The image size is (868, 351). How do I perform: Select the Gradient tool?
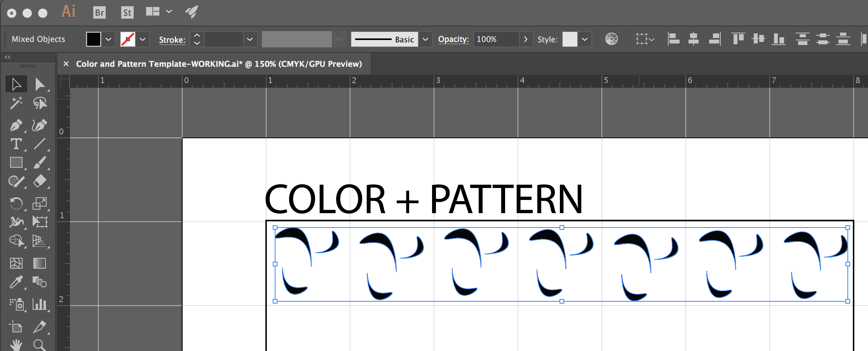coord(39,263)
